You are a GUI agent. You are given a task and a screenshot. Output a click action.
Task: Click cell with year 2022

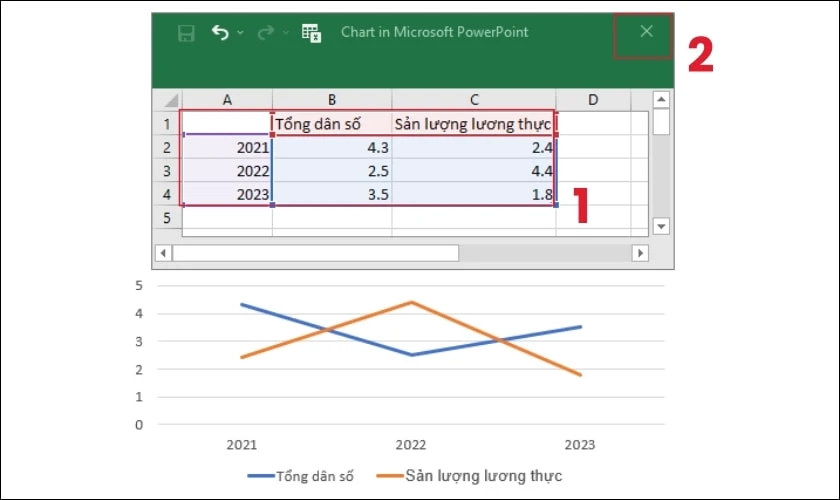click(x=227, y=171)
